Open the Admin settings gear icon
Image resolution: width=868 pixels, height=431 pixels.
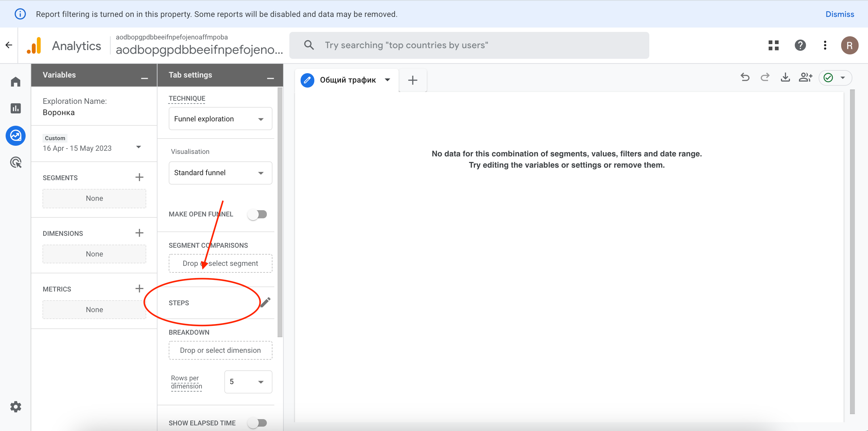pyautogui.click(x=16, y=406)
